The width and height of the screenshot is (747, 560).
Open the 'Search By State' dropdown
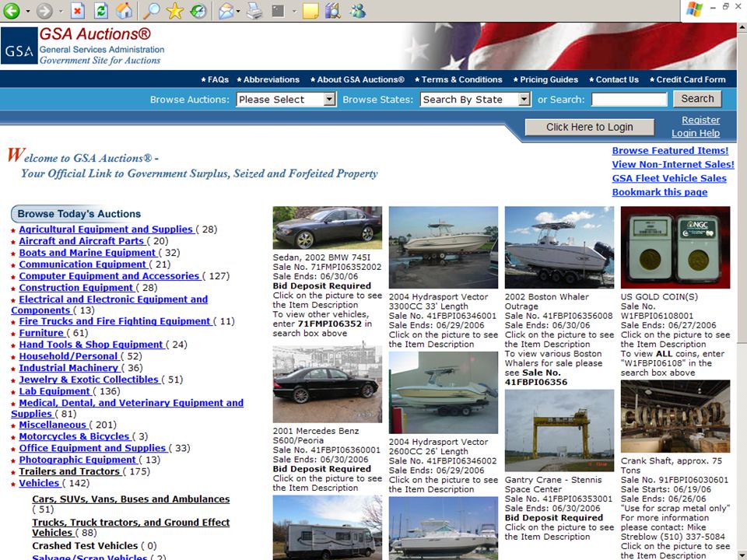475,100
